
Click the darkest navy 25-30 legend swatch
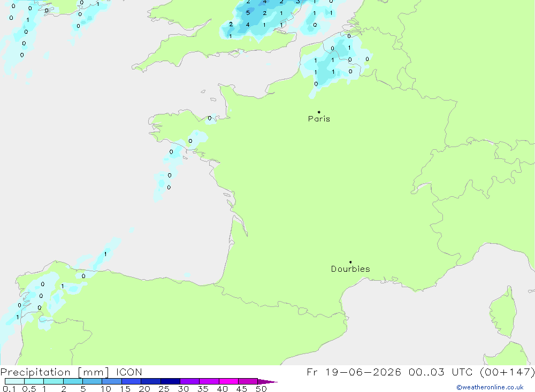pos(170,381)
